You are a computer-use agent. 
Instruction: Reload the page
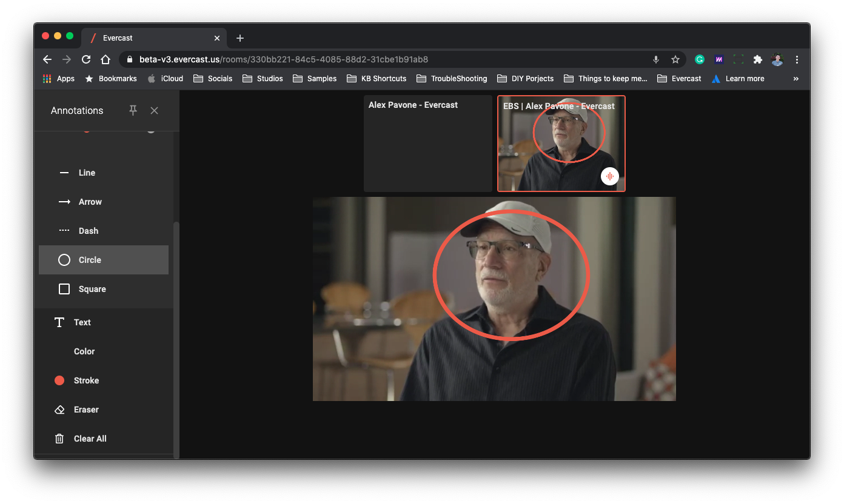[86, 59]
